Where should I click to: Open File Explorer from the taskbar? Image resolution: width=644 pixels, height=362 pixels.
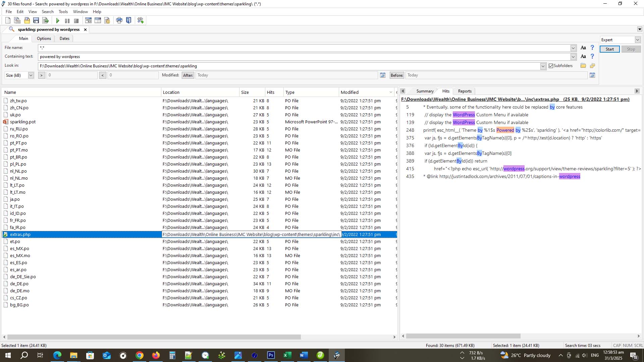click(x=74, y=355)
